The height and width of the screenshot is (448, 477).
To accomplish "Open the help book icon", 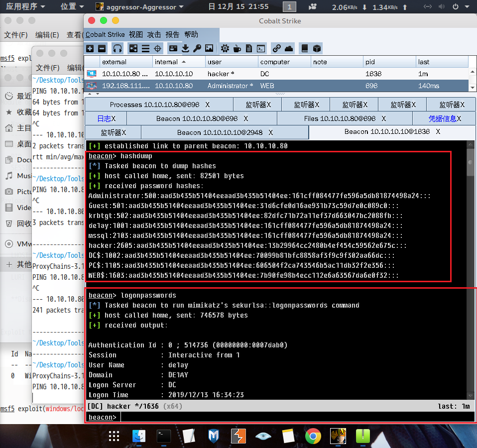I will (x=305, y=48).
